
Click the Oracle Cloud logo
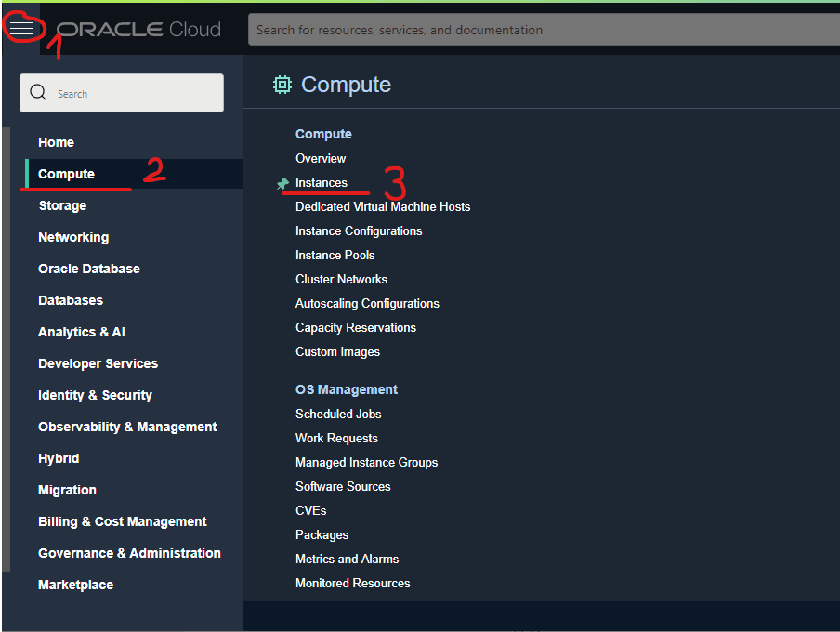138,30
